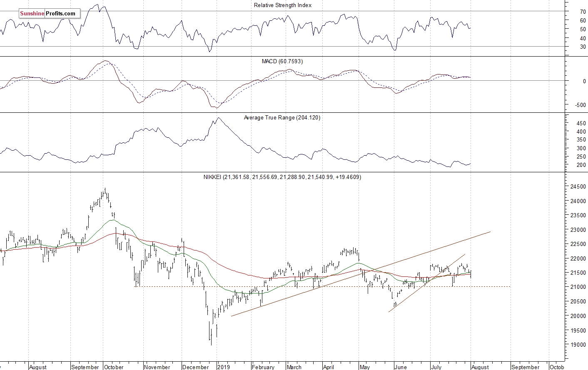Image resolution: width=588 pixels, height=370 pixels.
Task: Click the RSI 40 axis value
Action: tap(583, 38)
